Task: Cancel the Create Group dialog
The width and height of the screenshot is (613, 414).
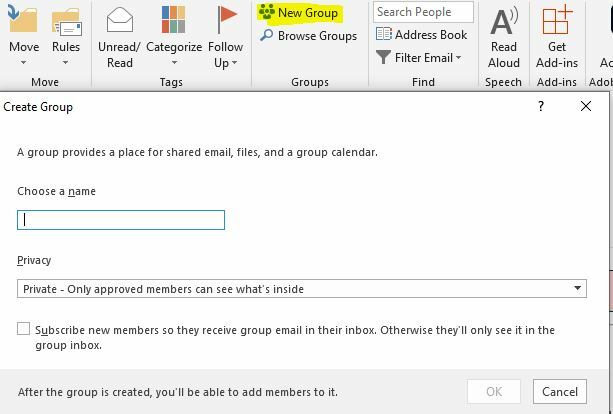Action: pos(559,391)
